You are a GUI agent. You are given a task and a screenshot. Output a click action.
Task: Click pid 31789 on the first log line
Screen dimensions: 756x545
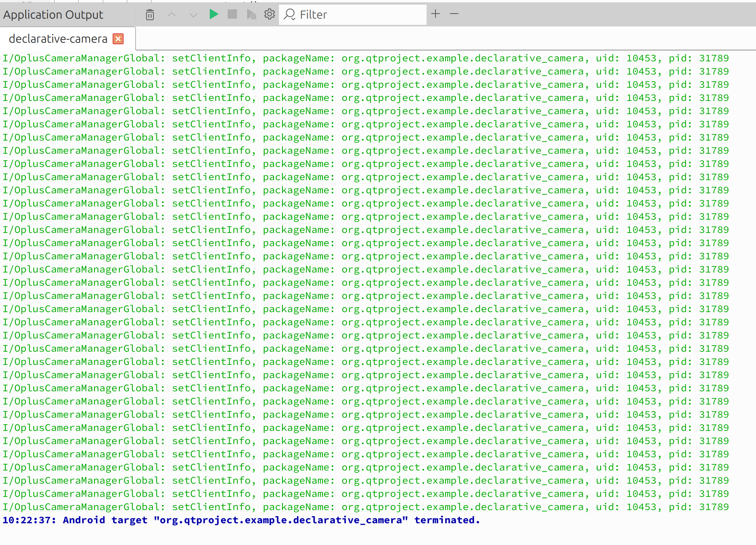pyautogui.click(x=714, y=58)
